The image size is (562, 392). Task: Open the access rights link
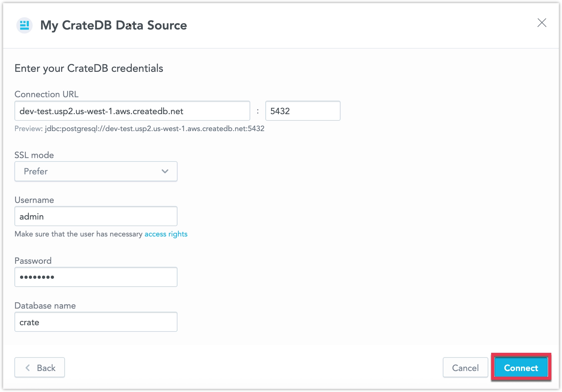pyautogui.click(x=166, y=234)
